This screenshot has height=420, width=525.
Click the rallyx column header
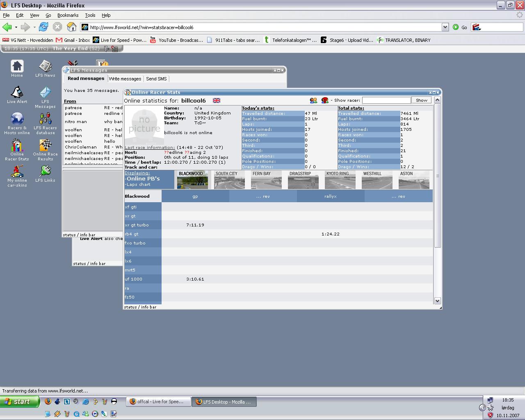[x=331, y=196]
